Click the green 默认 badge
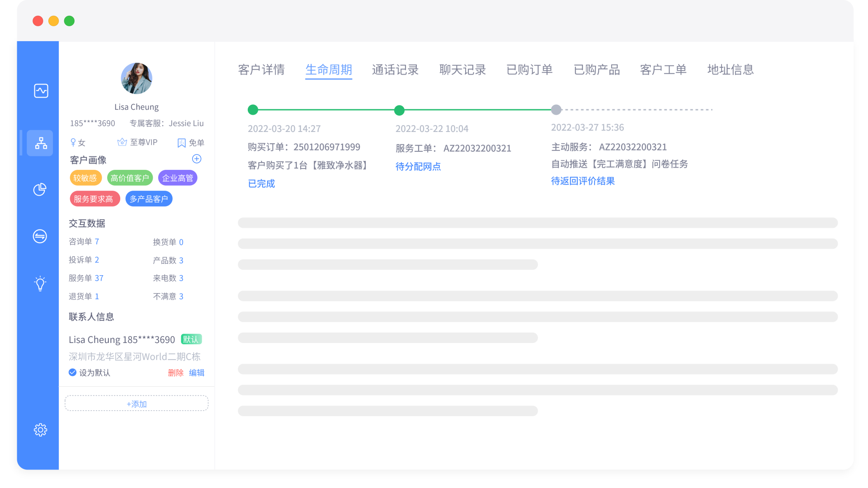Viewport: 868px width, 488px height. (191, 339)
